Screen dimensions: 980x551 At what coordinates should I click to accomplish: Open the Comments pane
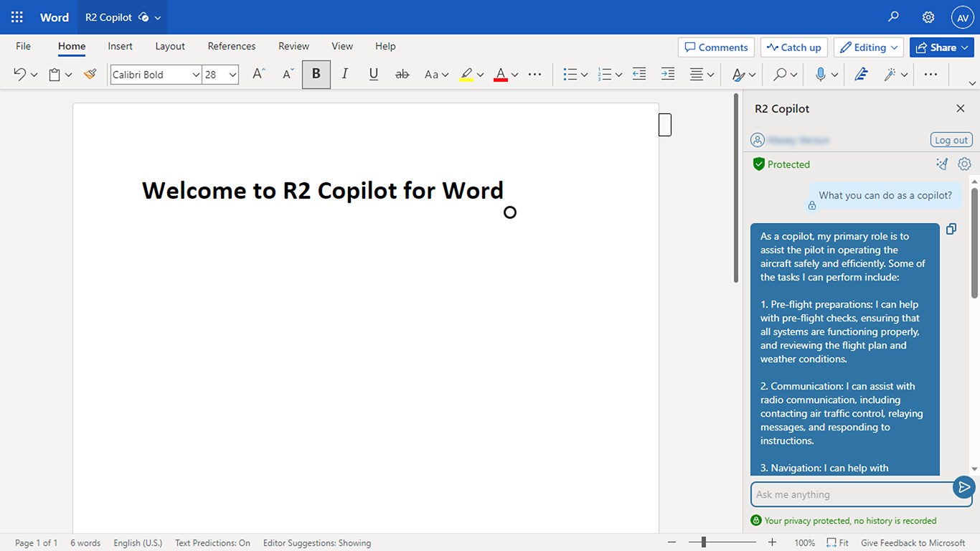tap(716, 47)
